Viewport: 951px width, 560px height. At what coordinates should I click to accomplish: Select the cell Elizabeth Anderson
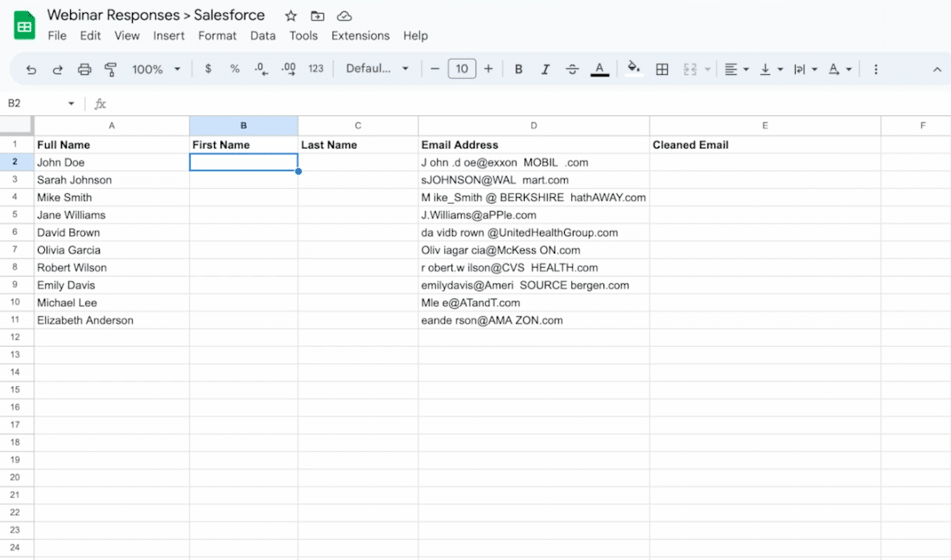112,320
